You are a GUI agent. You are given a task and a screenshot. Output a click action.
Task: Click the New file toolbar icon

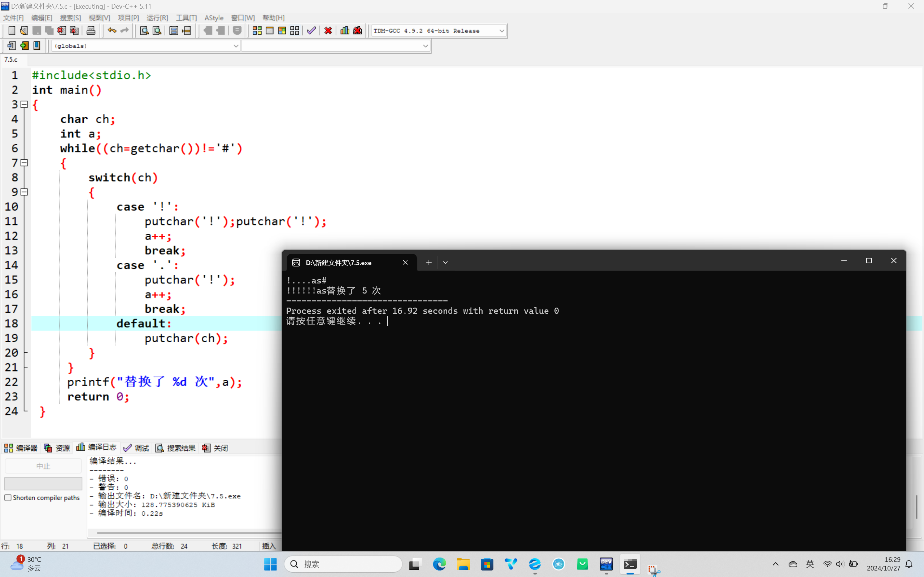coord(12,31)
